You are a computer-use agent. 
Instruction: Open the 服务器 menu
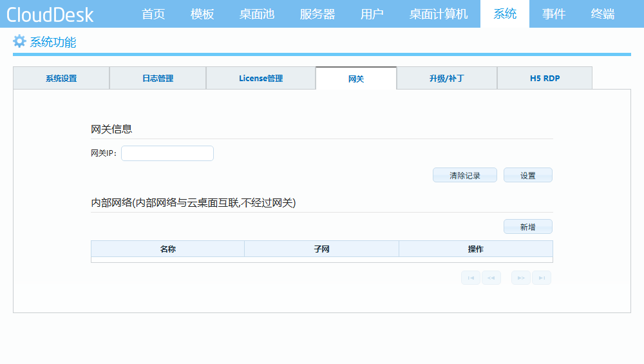pos(317,14)
